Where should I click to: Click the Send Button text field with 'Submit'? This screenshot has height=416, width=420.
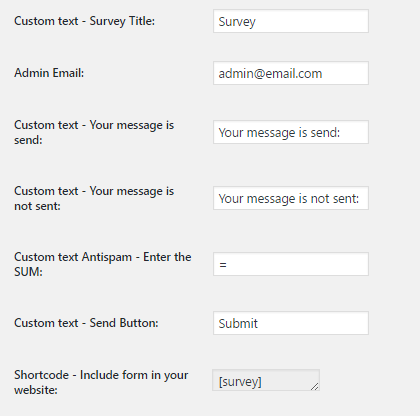[291, 323]
